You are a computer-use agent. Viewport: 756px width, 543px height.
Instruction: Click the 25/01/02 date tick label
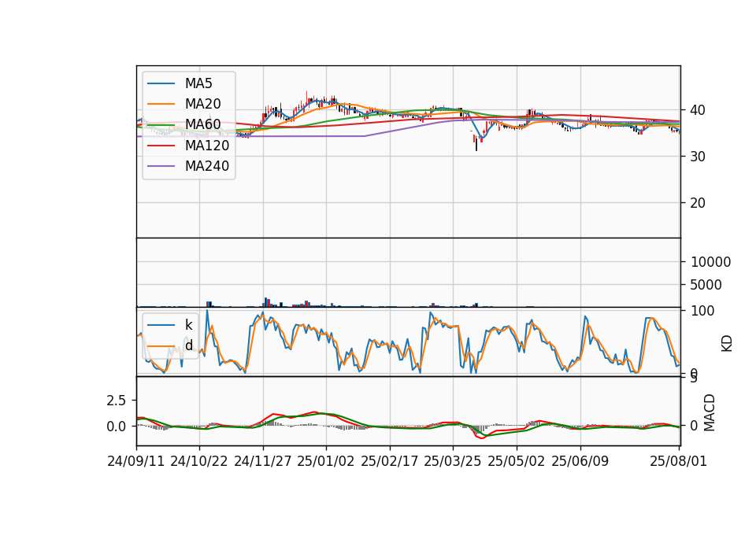[x=326, y=461]
